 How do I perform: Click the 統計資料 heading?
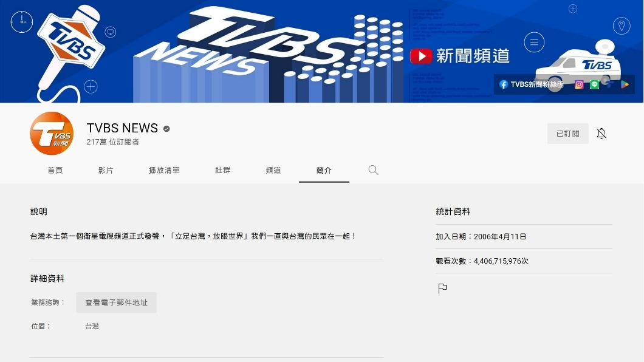[x=453, y=211]
